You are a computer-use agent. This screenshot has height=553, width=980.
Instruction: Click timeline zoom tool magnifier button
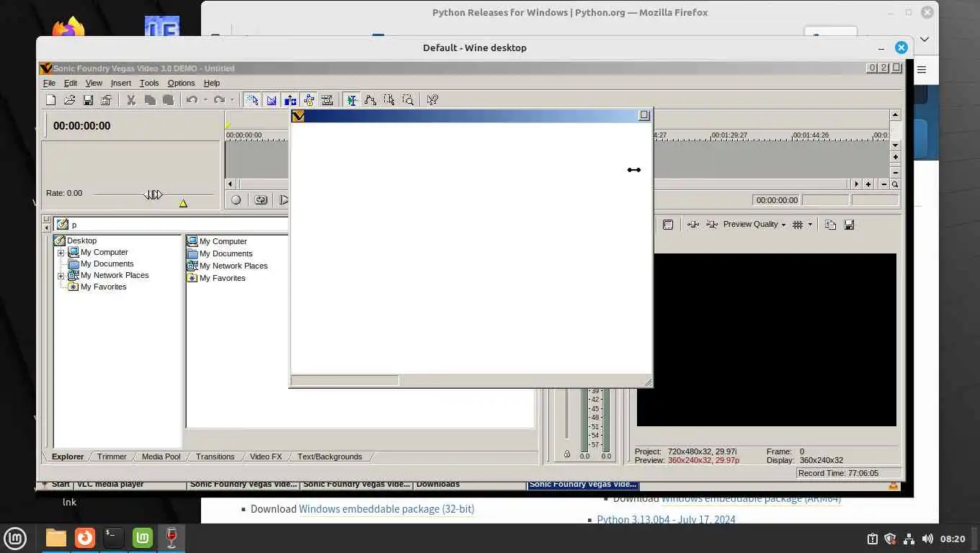point(895,184)
